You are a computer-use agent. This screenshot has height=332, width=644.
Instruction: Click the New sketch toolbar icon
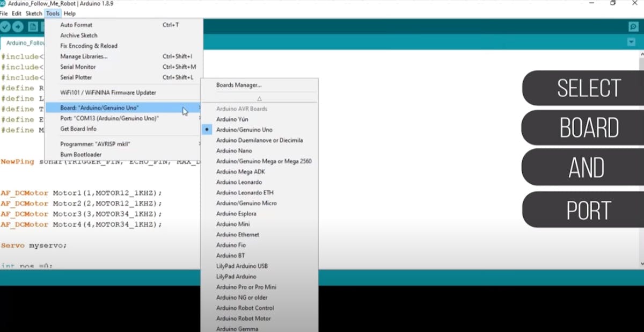[33, 27]
